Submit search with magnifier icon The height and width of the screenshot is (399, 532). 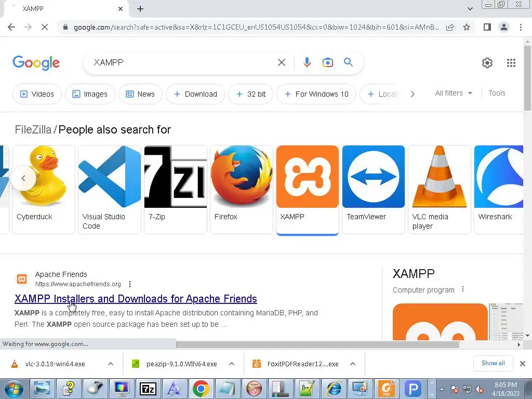tap(348, 62)
